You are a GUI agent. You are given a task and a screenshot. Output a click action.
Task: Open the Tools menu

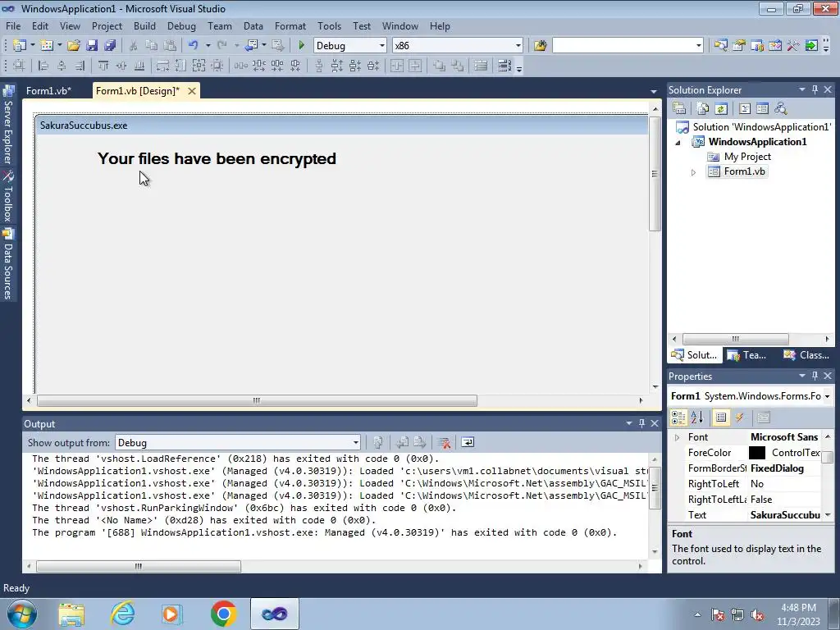tap(329, 25)
